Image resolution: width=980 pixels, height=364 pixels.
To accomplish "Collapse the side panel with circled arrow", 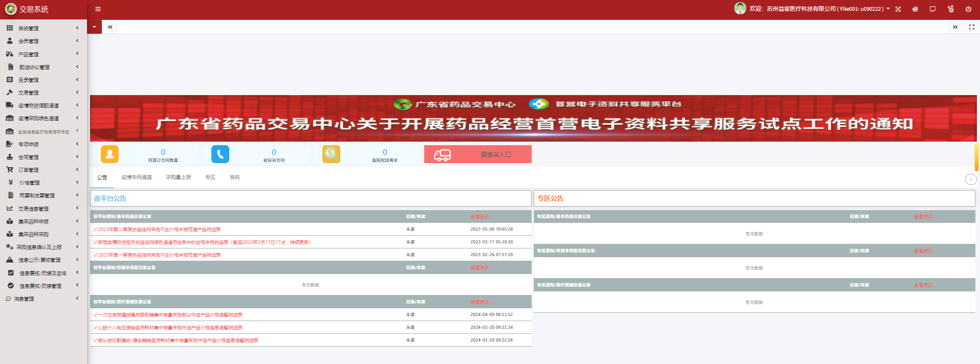I will pos(970,179).
